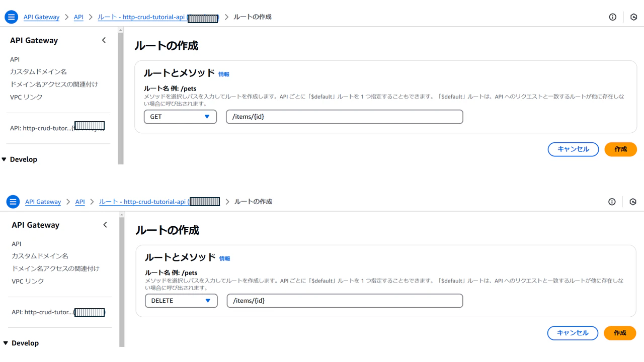Image resolution: width=644 pixels, height=362 pixels.
Task: Collapse the API Gateway sidebar in DELETE screenshot
Action: (105, 225)
